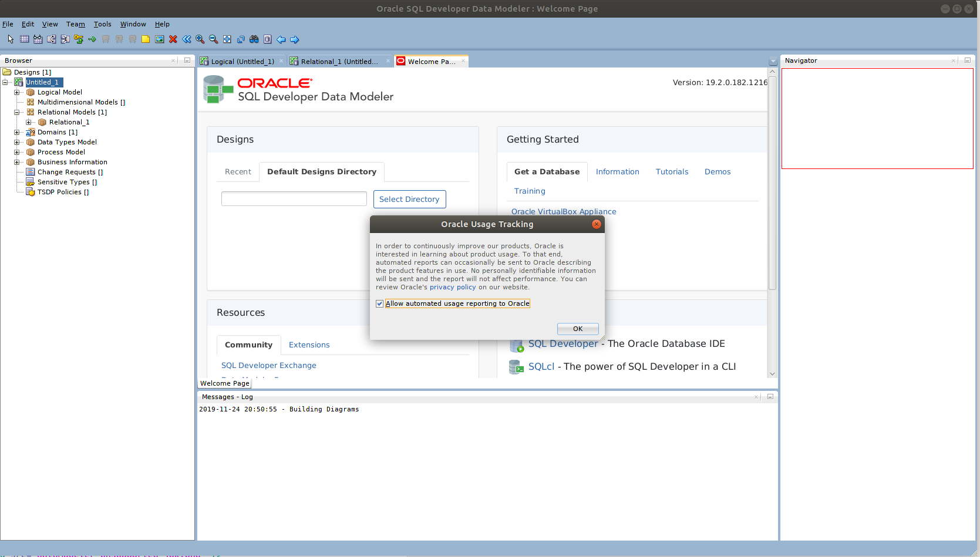Click the Domains node icon

[31, 132]
